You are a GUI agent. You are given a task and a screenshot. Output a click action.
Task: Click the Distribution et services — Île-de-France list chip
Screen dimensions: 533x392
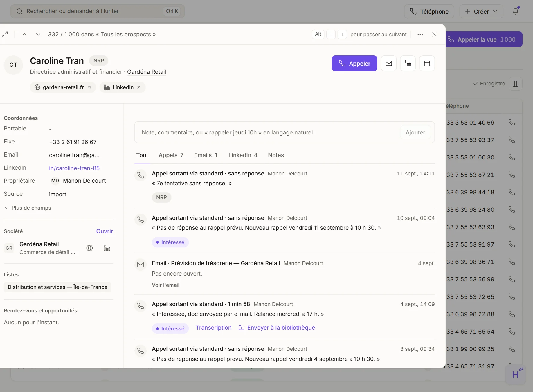point(57,287)
